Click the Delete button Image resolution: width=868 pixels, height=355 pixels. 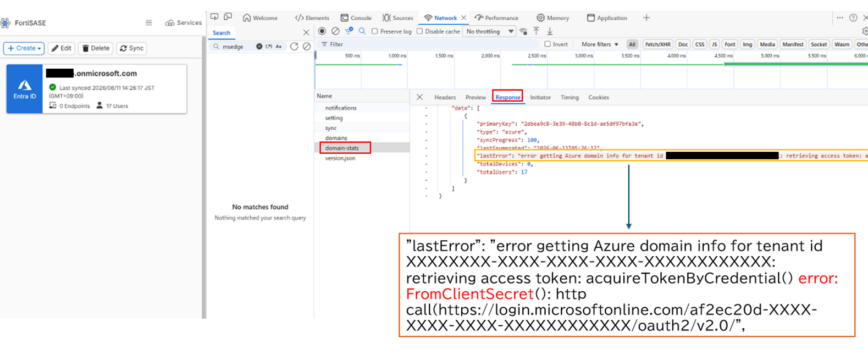tap(96, 48)
